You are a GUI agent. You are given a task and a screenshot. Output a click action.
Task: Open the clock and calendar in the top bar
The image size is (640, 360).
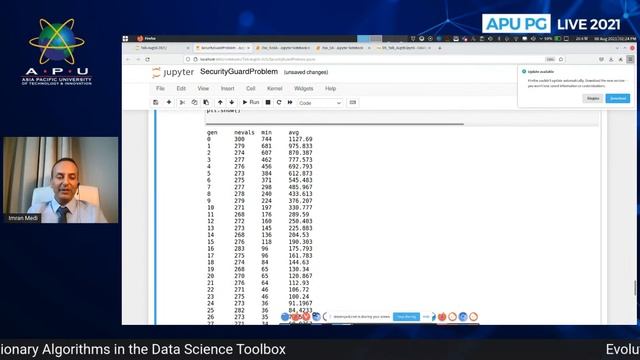click(614, 39)
